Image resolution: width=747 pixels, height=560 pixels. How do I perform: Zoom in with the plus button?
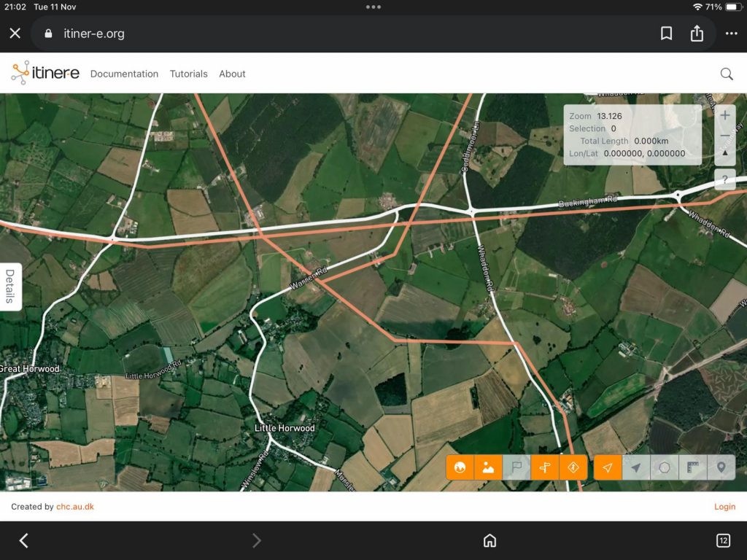coord(724,115)
